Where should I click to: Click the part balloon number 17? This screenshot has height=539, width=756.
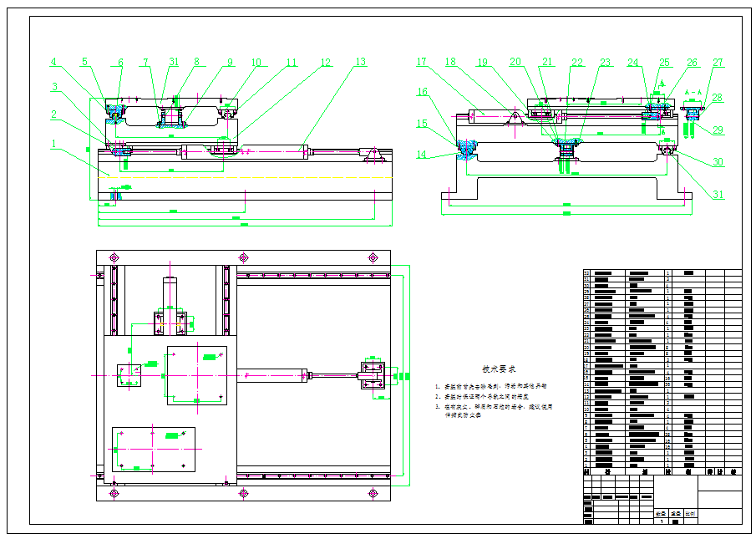point(421,62)
